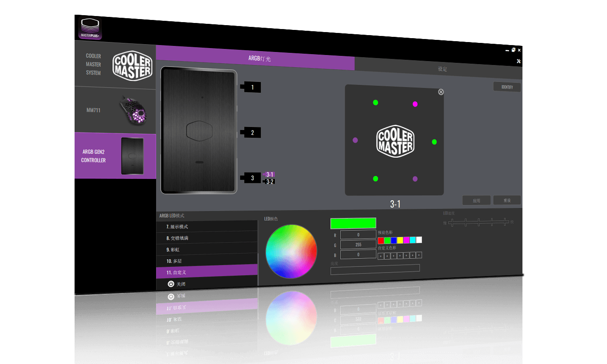The height and width of the screenshot is (364, 607).
Task: Pick a color on the LED color wheel
Action: pos(291,251)
